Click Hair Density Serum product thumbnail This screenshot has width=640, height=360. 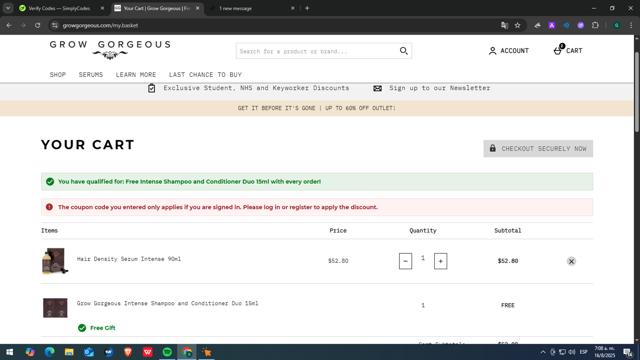[55, 261]
